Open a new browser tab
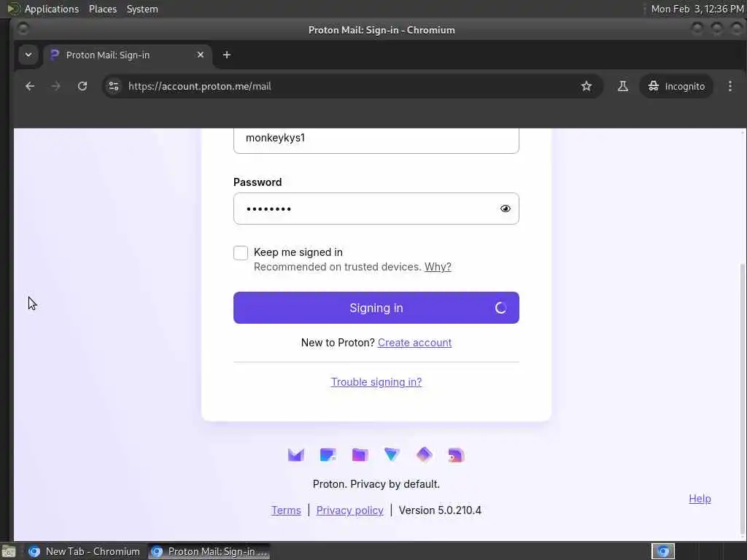 (x=227, y=55)
